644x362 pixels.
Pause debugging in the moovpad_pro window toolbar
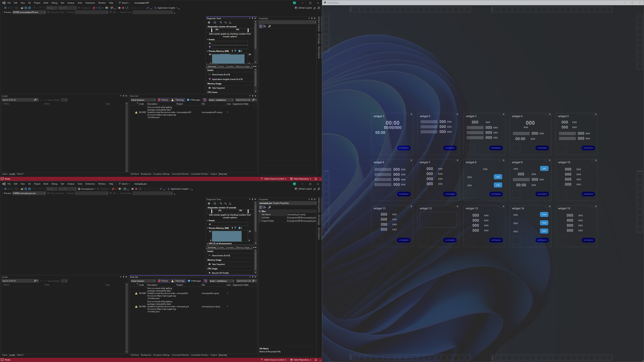[x=132, y=189]
